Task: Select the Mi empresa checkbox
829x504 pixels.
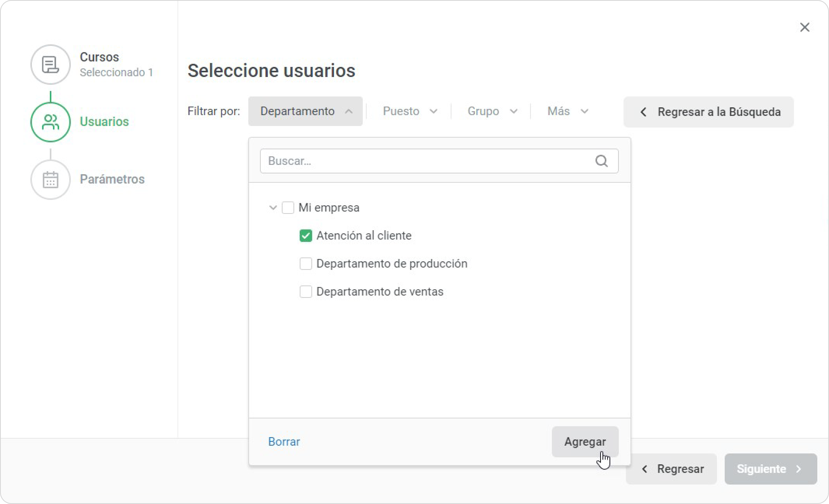Action: pos(288,208)
